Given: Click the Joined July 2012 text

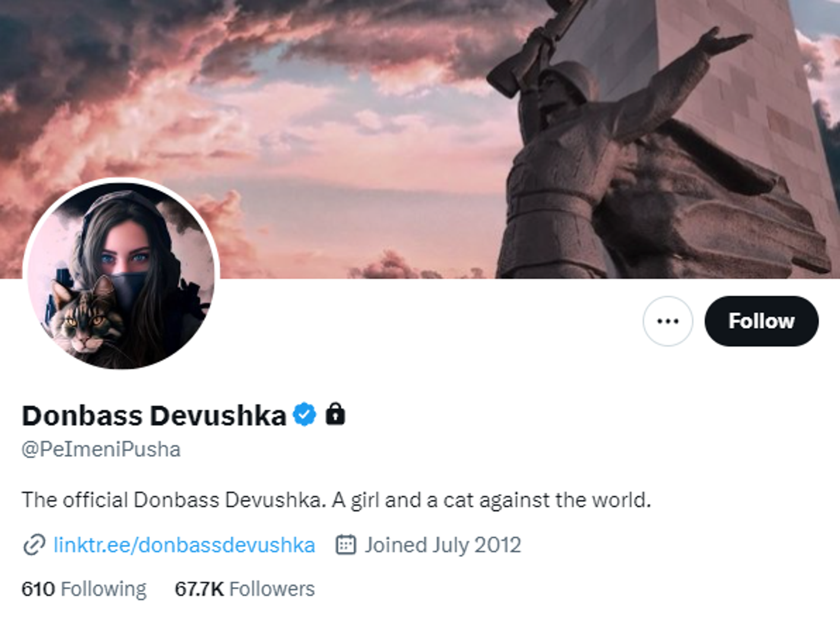Looking at the screenshot, I should (442, 545).
